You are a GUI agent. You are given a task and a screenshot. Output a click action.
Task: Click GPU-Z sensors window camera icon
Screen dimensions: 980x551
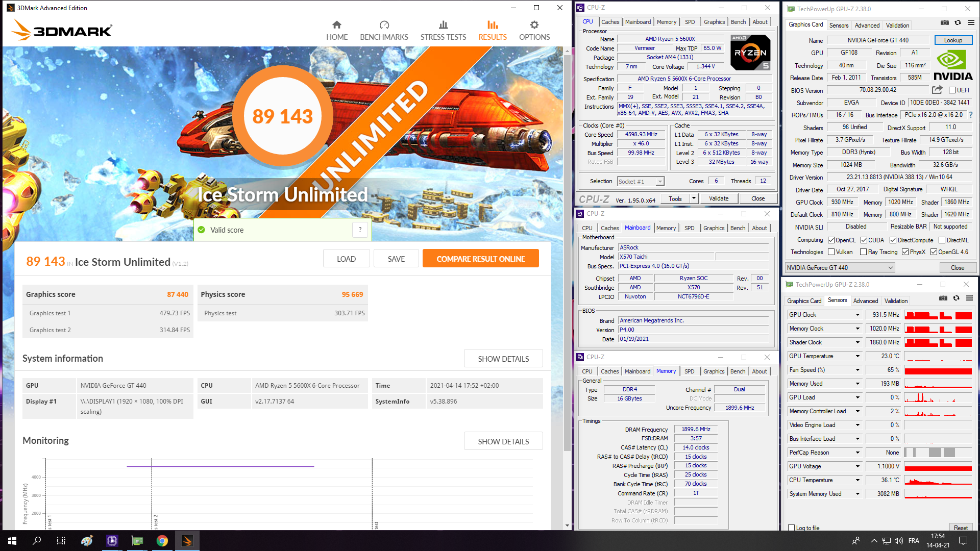pyautogui.click(x=943, y=298)
